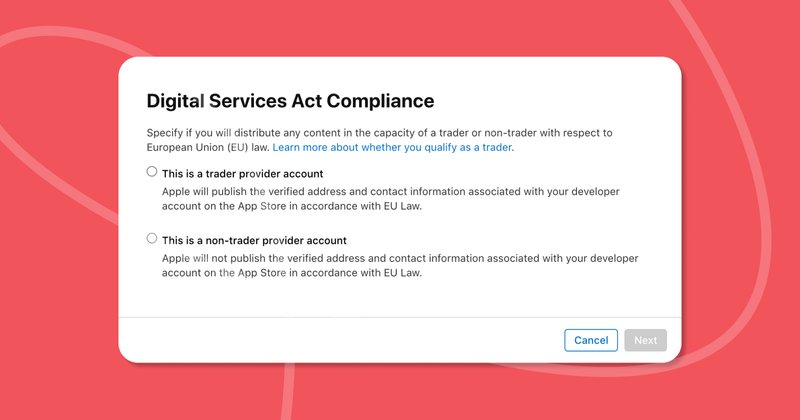Click the intro text starting "Specify if you will distribute"

pos(379,140)
